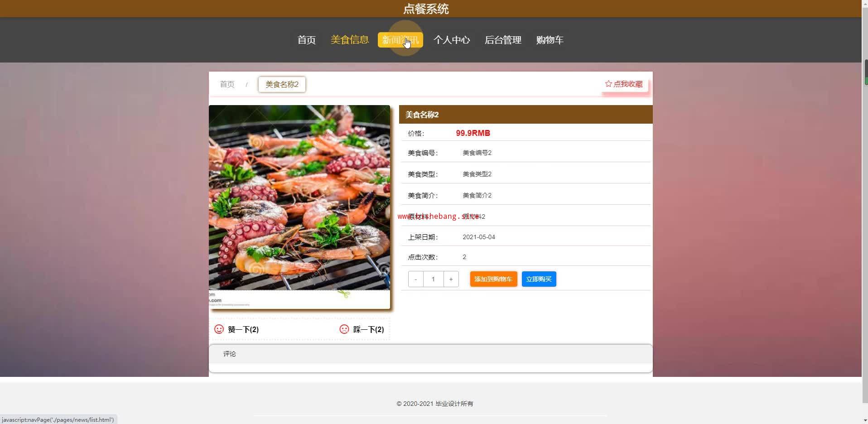The width and height of the screenshot is (868, 424).
Task: Open the 新闻资讯 navigation item
Action: point(400,40)
